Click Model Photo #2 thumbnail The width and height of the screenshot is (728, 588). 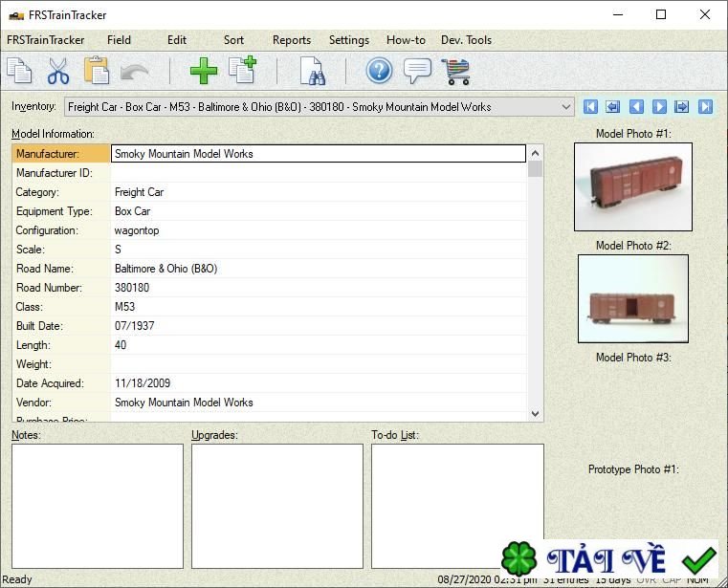(632, 298)
